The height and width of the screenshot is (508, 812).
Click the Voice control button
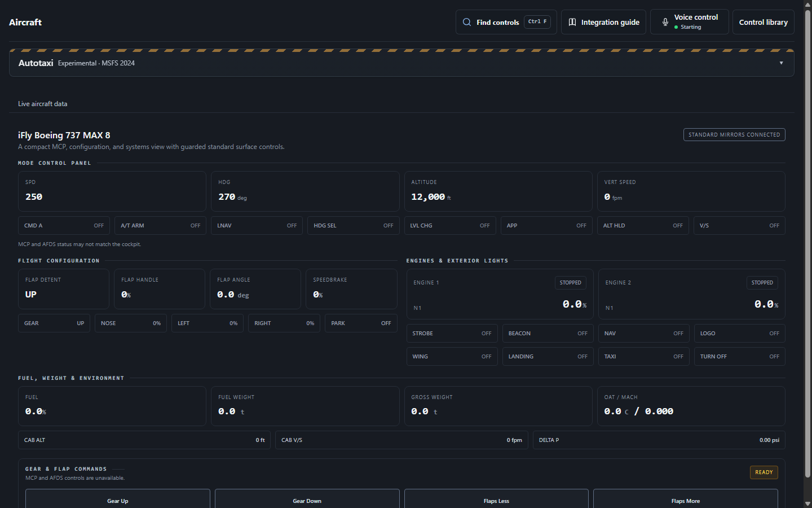pos(689,22)
